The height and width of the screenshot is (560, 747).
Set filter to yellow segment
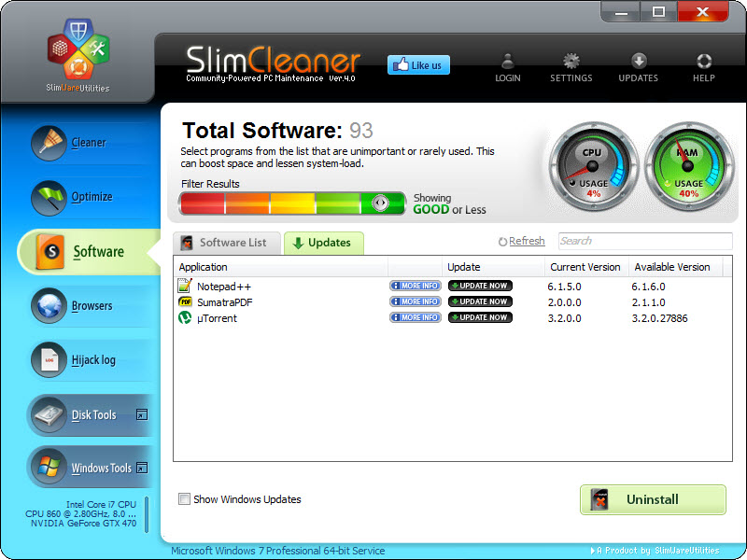(292, 203)
